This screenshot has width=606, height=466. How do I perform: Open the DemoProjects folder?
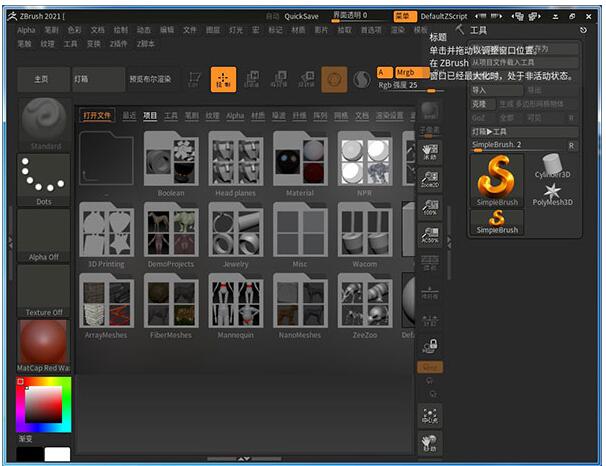click(171, 230)
